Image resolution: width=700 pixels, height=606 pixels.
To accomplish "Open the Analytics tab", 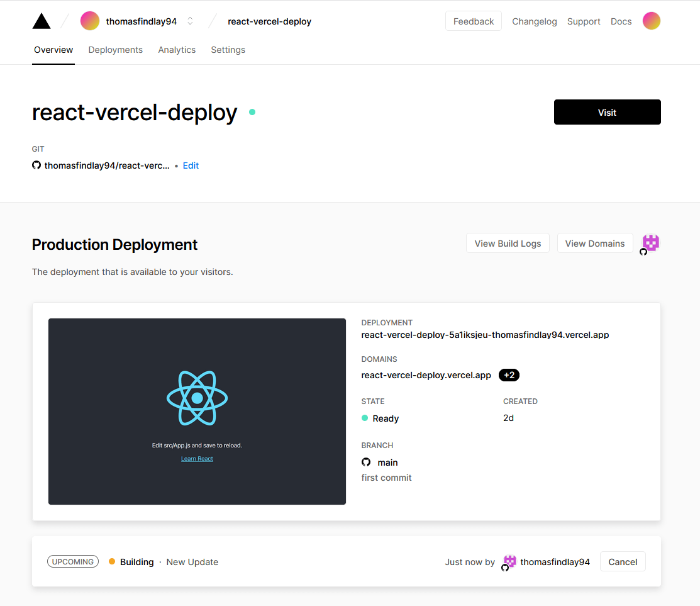I will coord(177,50).
